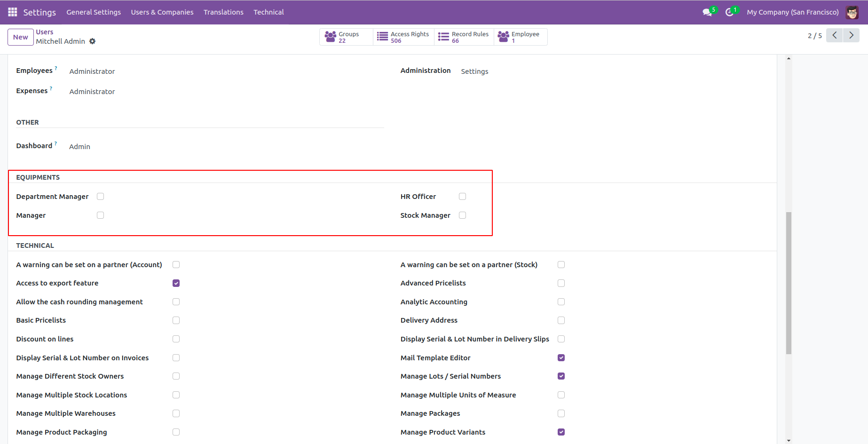Enable warning on partner (Stock)
The image size is (868, 444).
click(561, 265)
